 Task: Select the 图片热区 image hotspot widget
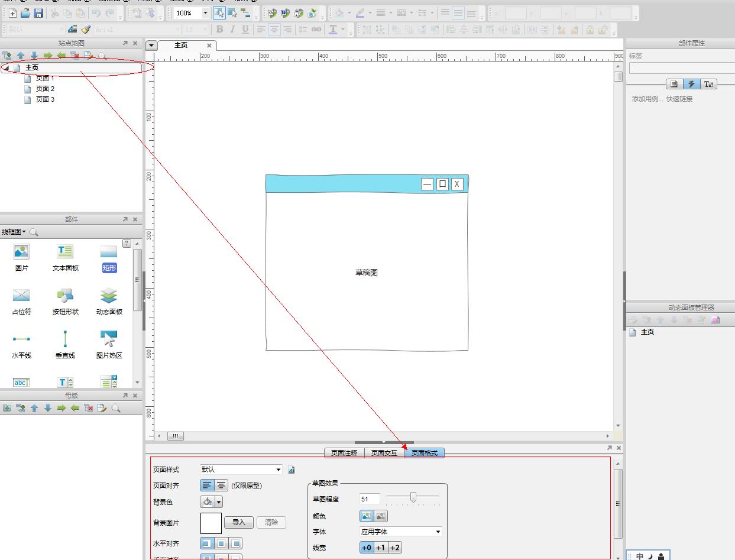pos(109,346)
